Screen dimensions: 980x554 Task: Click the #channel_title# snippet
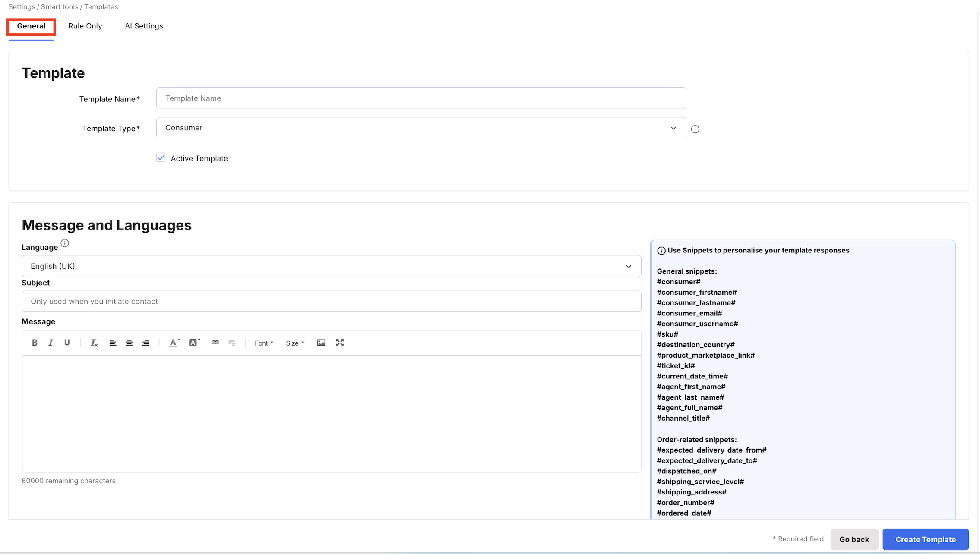click(683, 418)
